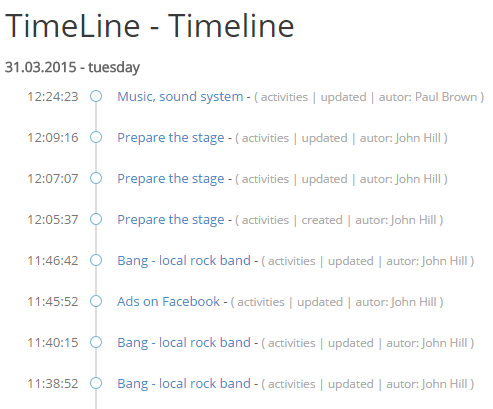This screenshot has width=493, height=409.
Task: Click the timeline circle marker at 12:09:16
Action: point(96,137)
